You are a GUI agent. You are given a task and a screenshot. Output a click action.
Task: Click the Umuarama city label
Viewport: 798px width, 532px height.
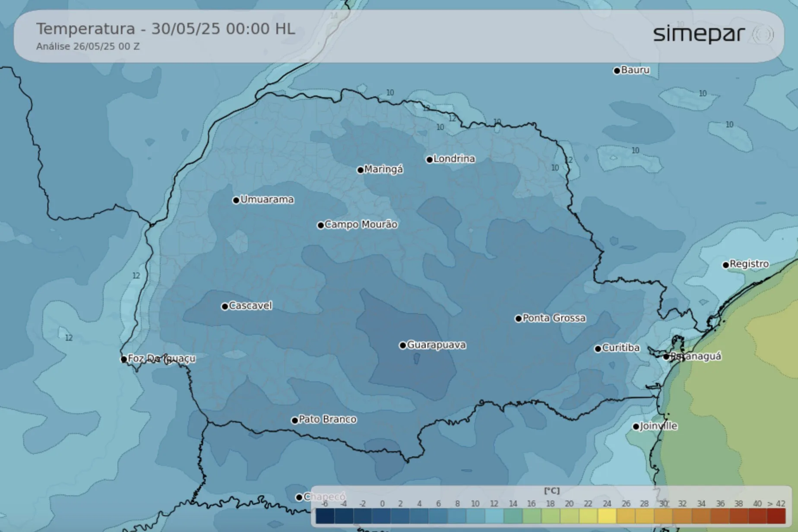[x=267, y=199]
